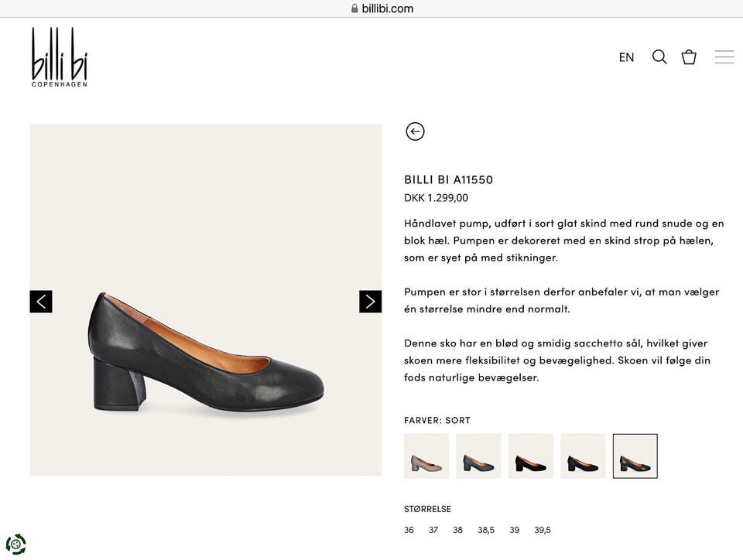Screen dimensions: 743x560
Task: Switch language to EN
Action: tap(626, 57)
